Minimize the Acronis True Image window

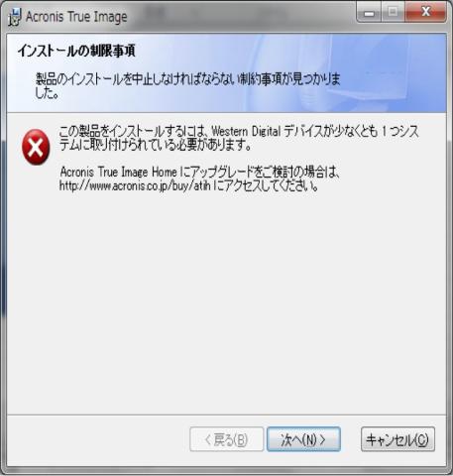369,13
